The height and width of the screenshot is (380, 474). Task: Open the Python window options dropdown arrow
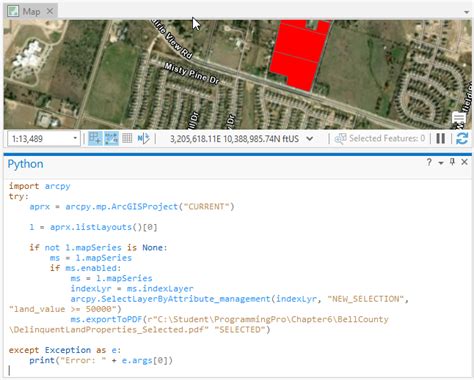[x=441, y=163]
